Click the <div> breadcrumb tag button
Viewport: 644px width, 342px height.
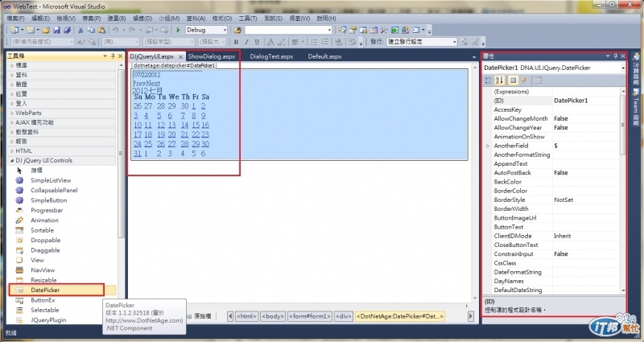(x=344, y=316)
